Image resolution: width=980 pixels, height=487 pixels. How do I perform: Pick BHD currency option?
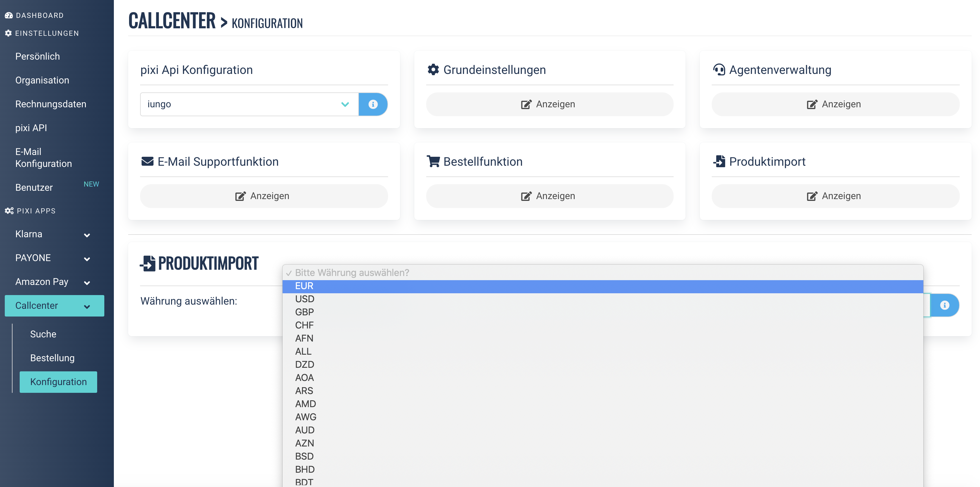point(603,469)
